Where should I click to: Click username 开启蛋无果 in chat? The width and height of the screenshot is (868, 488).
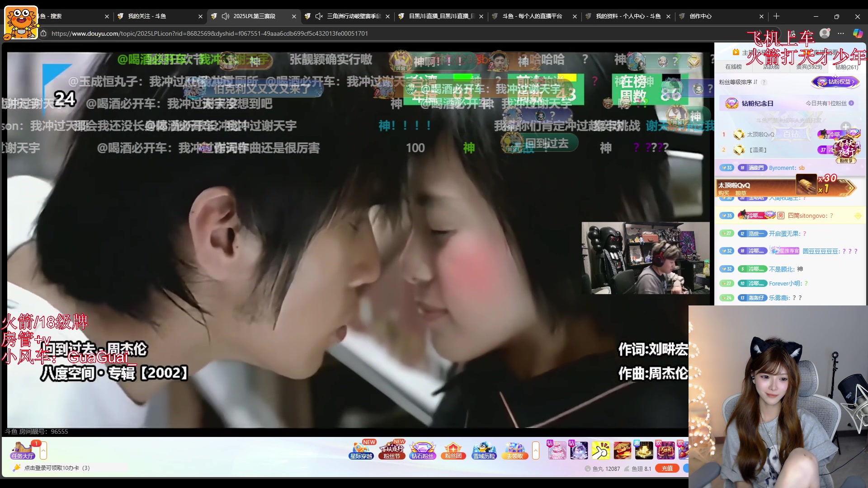784,234
